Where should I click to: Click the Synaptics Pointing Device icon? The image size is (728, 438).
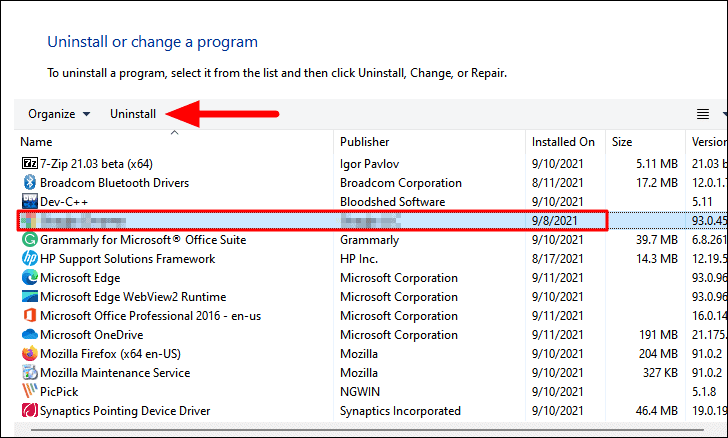tap(30, 410)
